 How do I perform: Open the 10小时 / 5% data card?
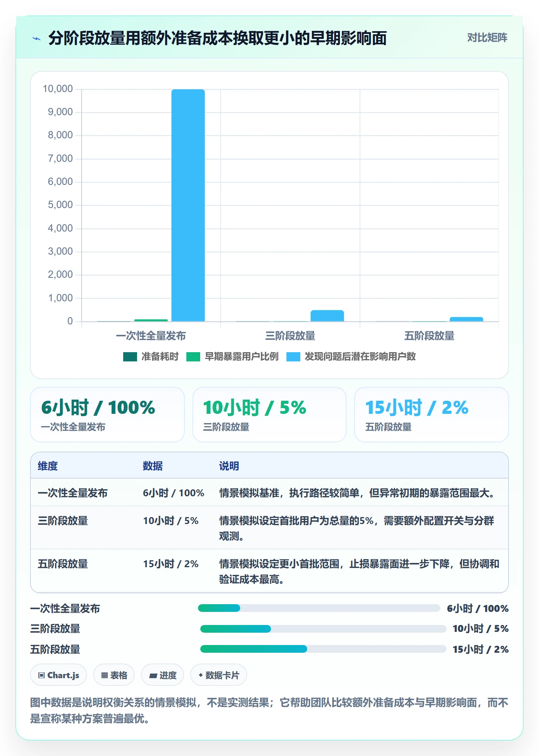269,415
